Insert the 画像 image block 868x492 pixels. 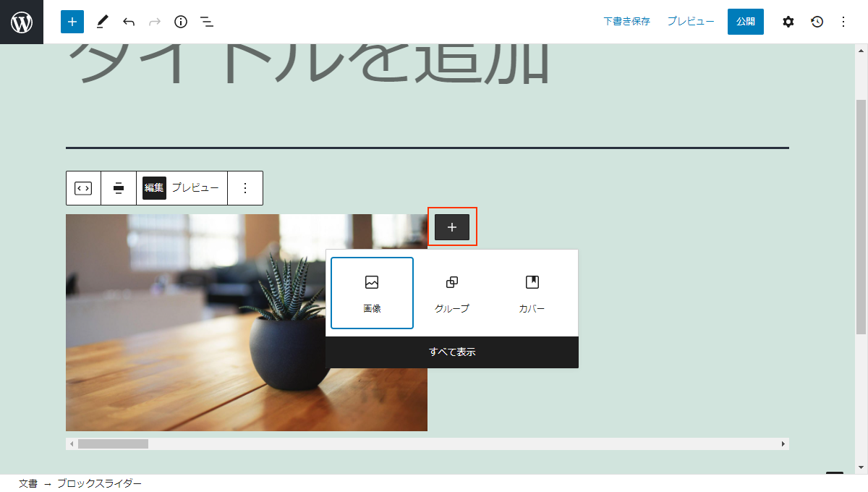coord(372,293)
